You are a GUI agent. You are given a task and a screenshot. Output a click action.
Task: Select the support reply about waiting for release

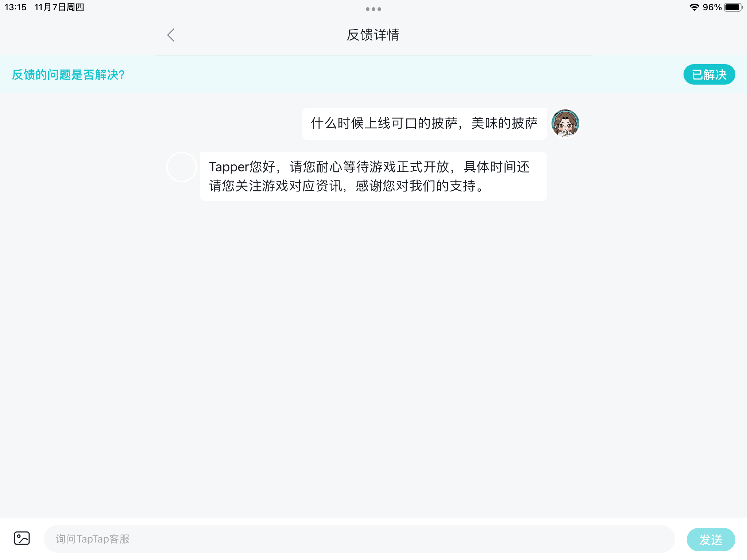coord(373,176)
